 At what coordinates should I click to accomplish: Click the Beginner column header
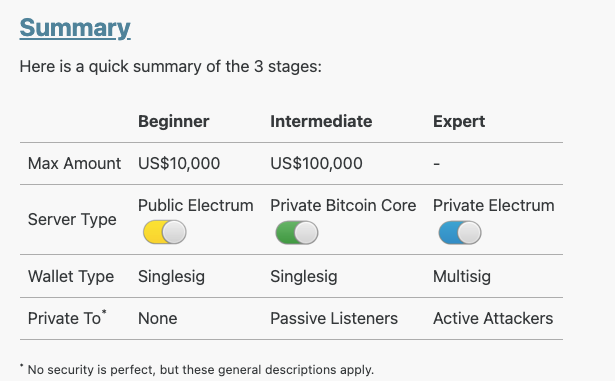pyautogui.click(x=173, y=122)
